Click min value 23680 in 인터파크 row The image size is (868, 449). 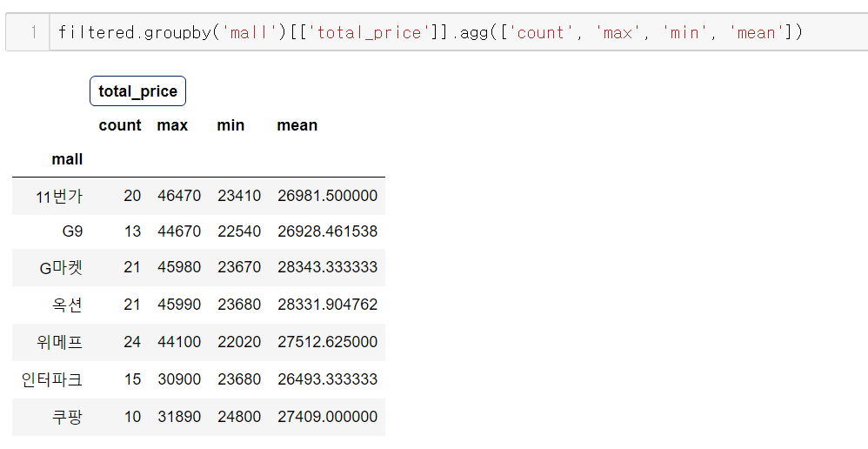tap(239, 379)
